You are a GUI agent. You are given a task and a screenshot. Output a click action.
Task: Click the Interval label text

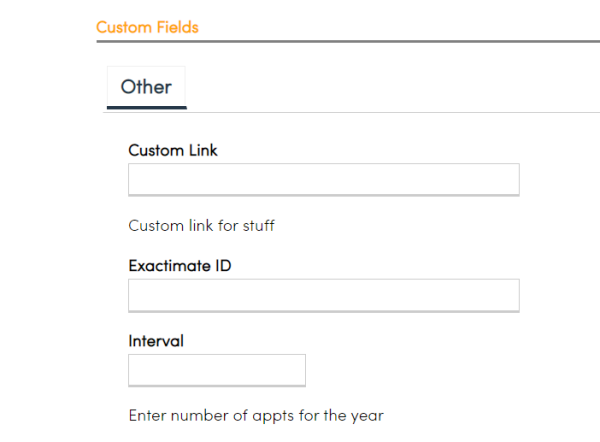coord(156,340)
